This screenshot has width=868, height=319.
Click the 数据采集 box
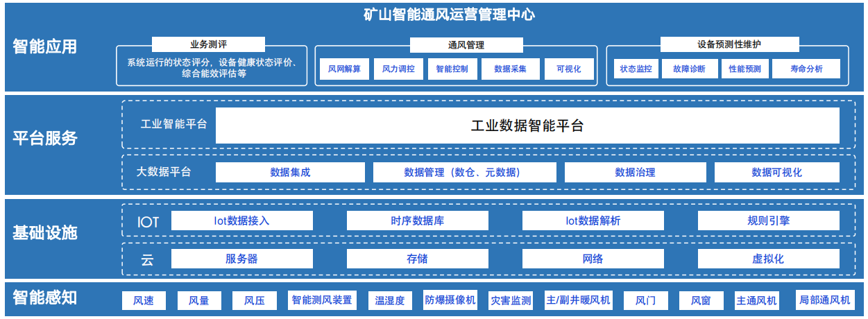(x=510, y=69)
